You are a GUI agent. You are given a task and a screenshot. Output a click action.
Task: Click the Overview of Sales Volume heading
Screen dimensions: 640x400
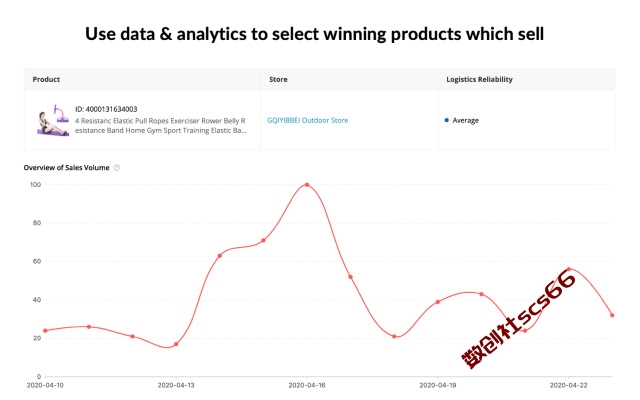67,168
